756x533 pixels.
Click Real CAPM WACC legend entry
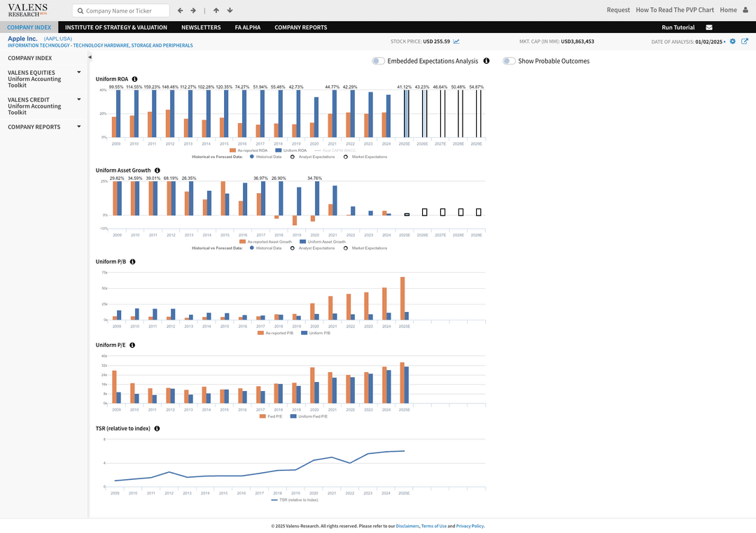pyautogui.click(x=335, y=150)
